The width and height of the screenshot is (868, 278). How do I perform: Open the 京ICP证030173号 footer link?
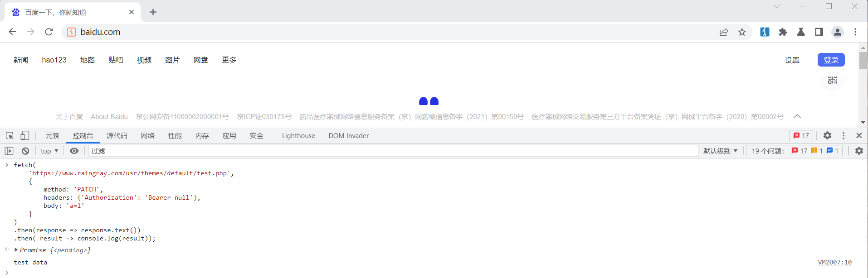click(x=264, y=117)
